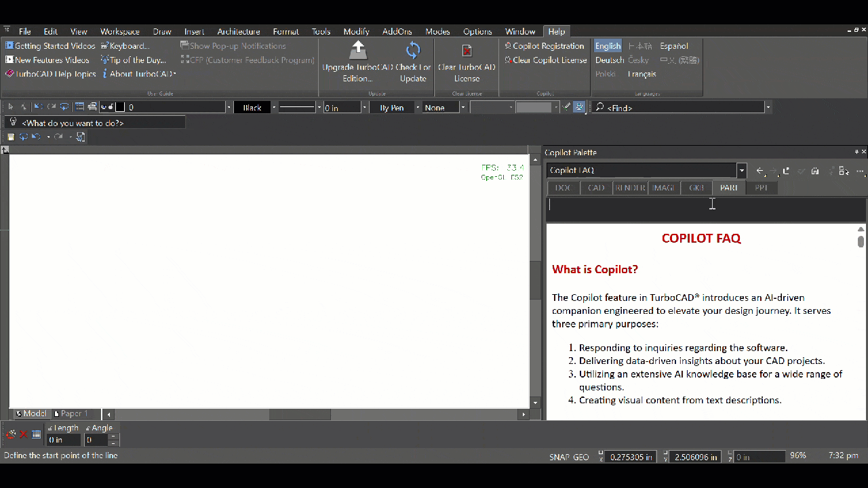Switch language to Deutsch
Screen dimensions: 868x488
[x=610, y=60]
